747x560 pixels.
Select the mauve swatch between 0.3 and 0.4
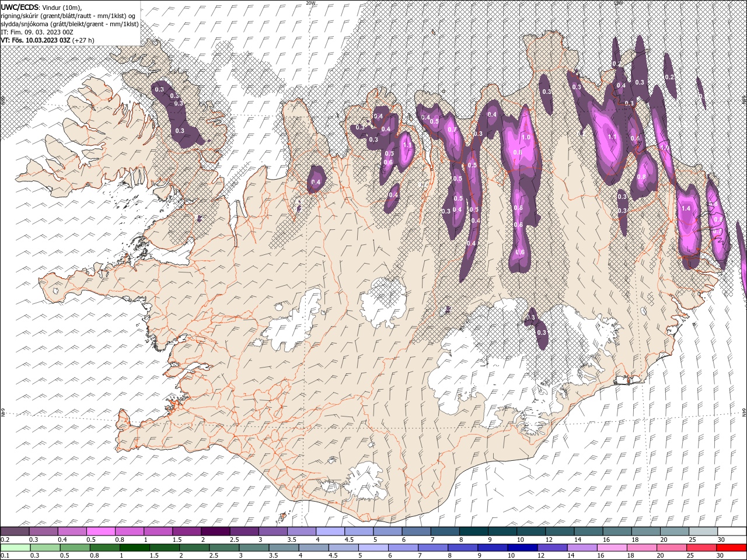tap(44, 531)
